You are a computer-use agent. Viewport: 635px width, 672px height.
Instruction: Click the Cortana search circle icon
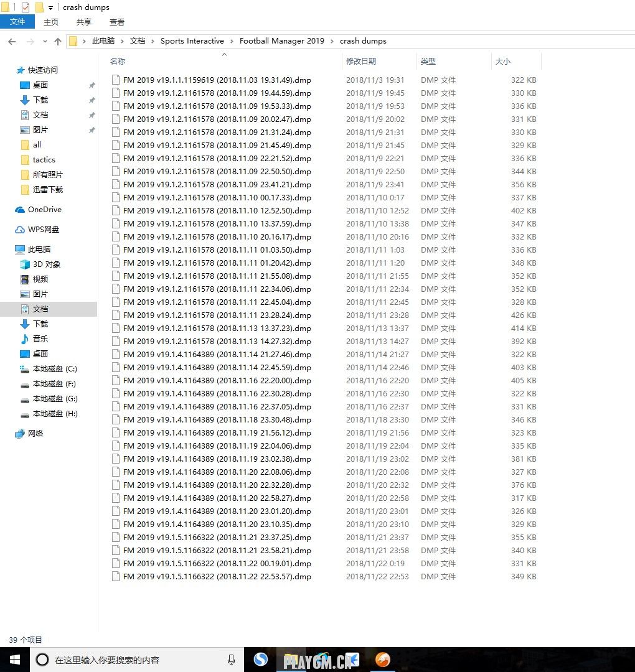click(42, 660)
